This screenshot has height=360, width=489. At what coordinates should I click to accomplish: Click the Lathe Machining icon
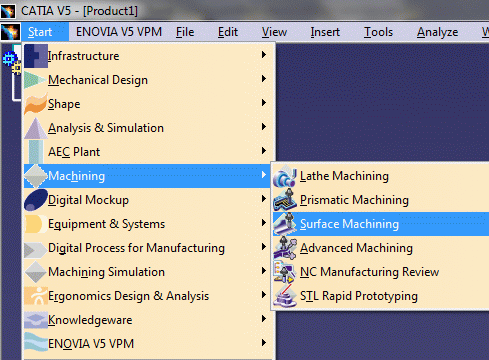click(x=285, y=176)
